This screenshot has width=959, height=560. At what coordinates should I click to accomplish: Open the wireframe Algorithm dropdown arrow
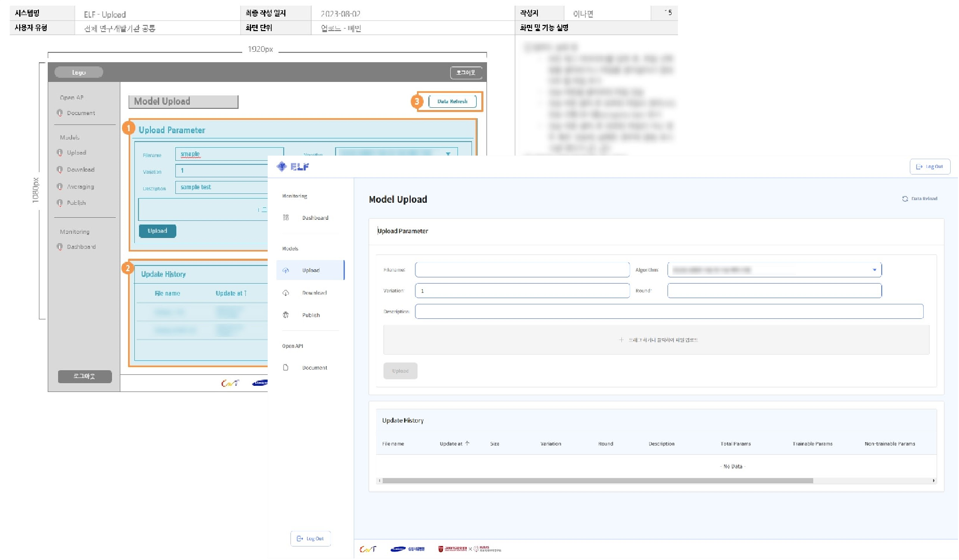tap(448, 153)
